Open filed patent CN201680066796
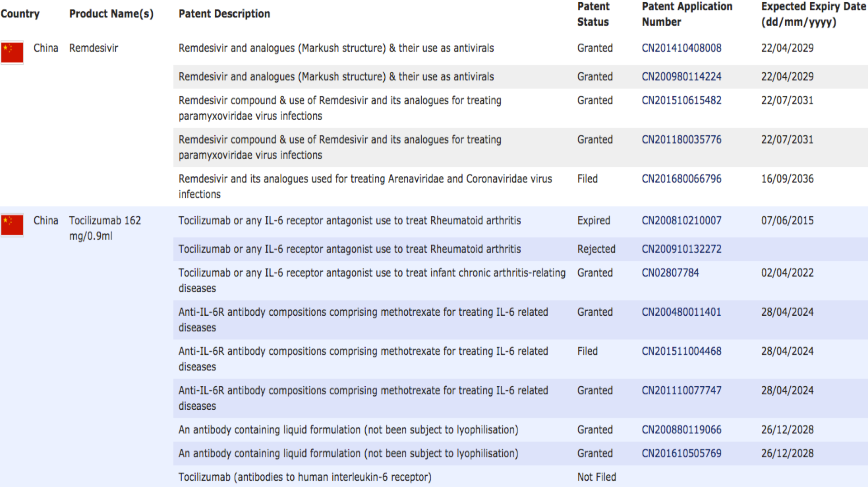 681,179
